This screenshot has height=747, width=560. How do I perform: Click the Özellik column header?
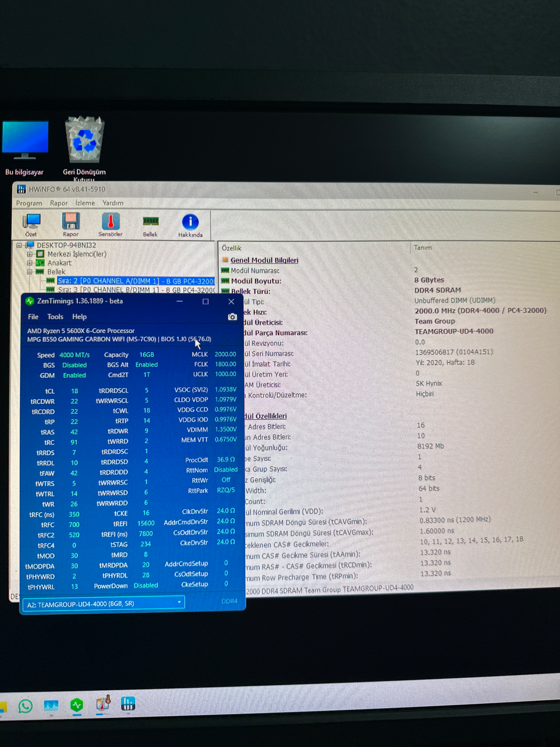click(232, 248)
